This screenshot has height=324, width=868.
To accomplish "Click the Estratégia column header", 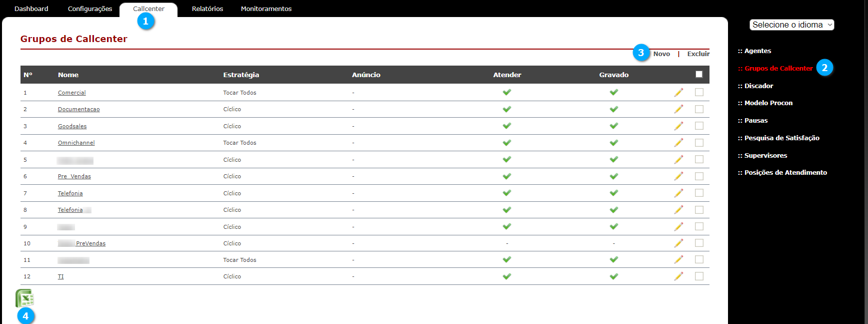I will coord(241,75).
